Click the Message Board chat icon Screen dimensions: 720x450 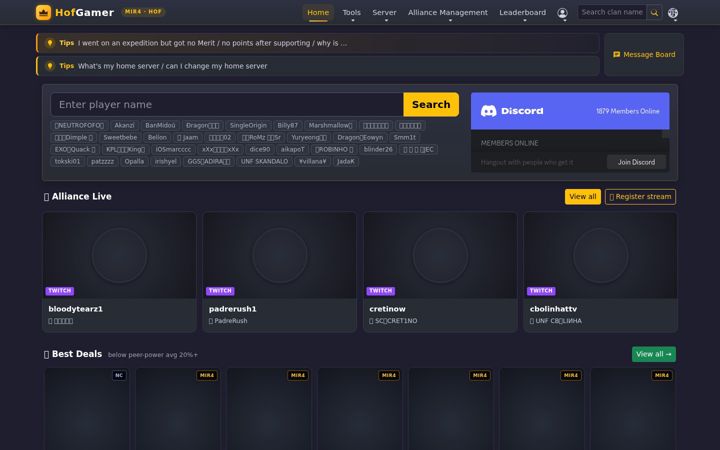click(x=616, y=55)
